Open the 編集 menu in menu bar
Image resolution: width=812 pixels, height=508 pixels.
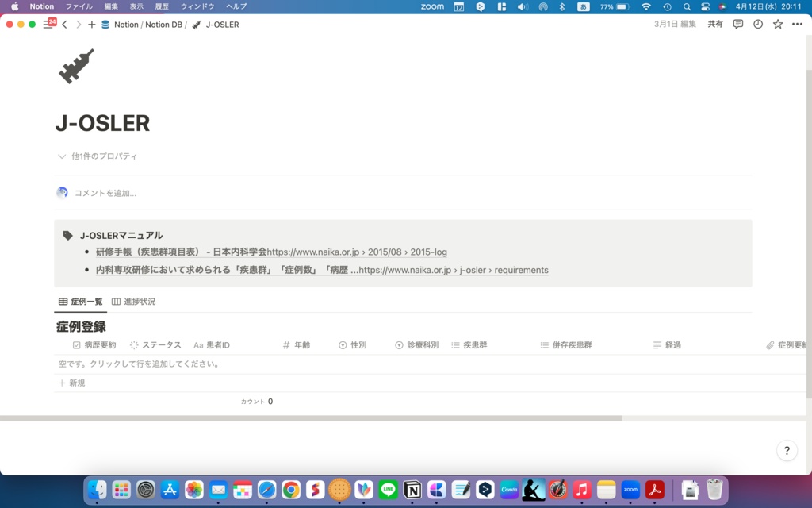click(111, 6)
